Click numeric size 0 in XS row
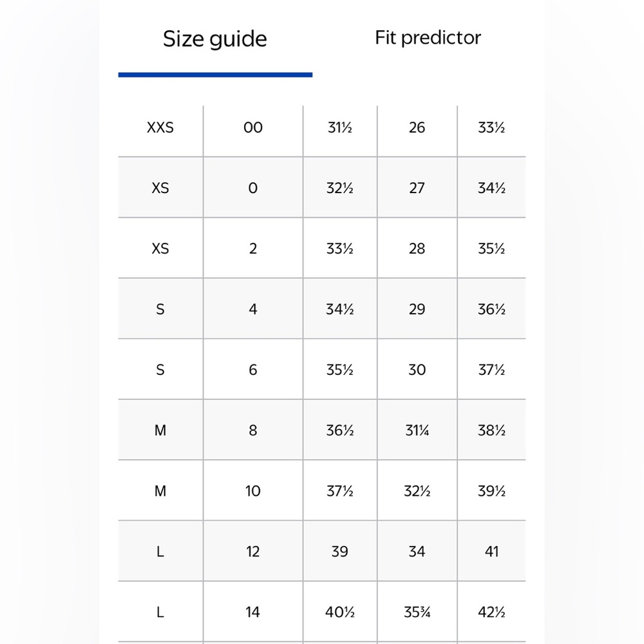Image resolution: width=644 pixels, height=644 pixels. [x=253, y=188]
